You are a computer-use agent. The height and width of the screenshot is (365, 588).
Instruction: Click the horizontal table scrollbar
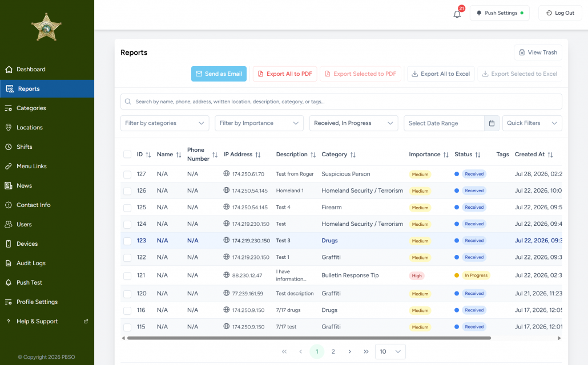[x=309, y=338]
